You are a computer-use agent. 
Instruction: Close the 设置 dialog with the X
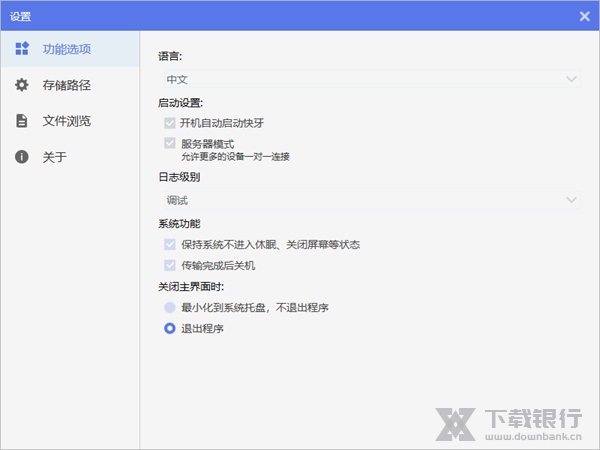584,16
